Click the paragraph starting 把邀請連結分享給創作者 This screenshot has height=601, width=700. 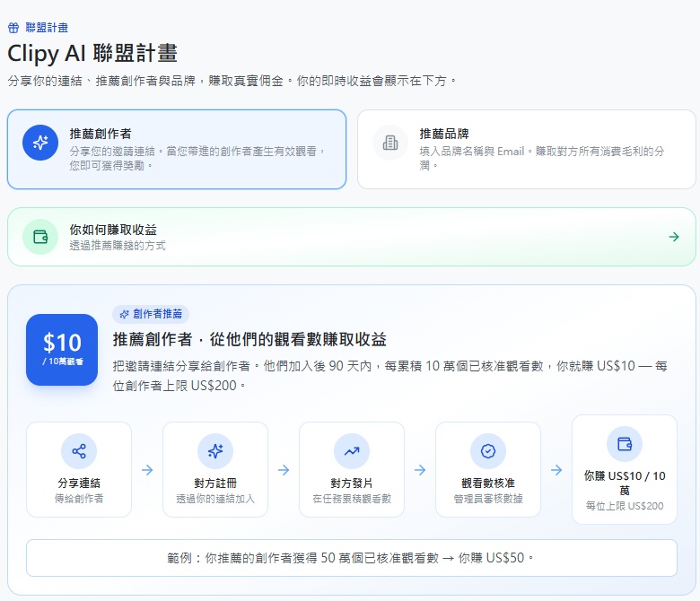point(389,376)
